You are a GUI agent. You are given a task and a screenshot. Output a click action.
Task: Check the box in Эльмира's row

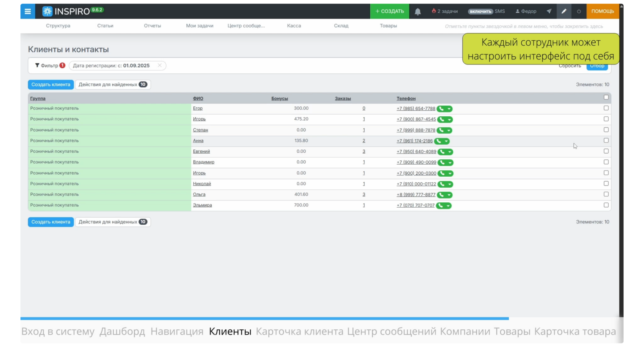[x=606, y=205]
